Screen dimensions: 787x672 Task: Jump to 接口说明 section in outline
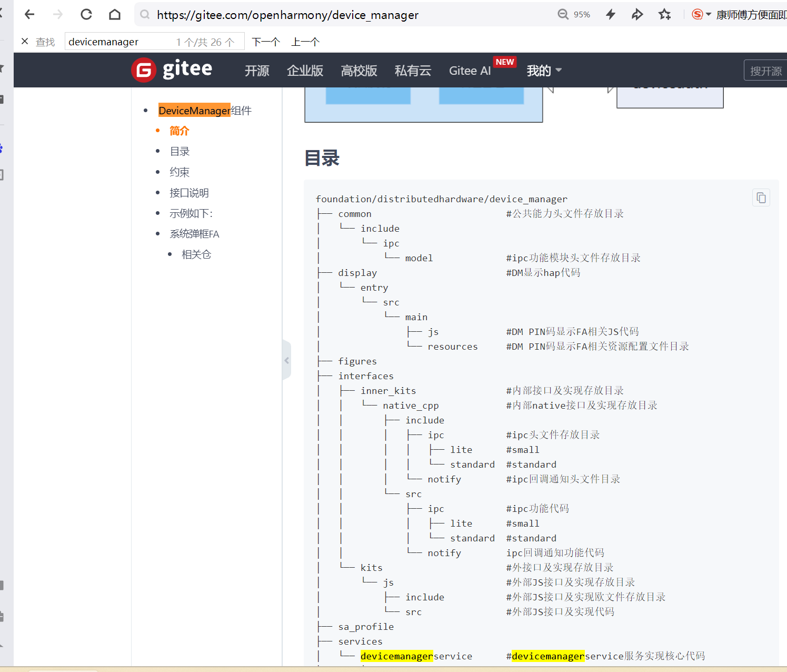coord(189,193)
